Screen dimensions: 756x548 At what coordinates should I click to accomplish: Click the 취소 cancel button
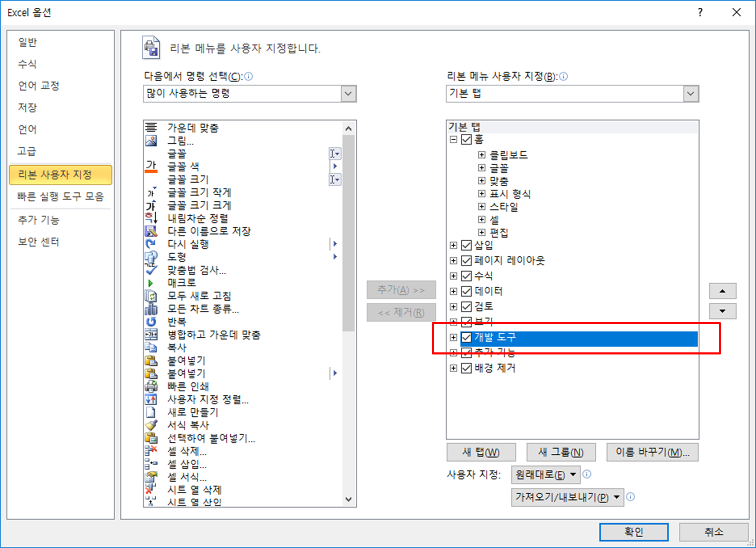[x=714, y=532]
